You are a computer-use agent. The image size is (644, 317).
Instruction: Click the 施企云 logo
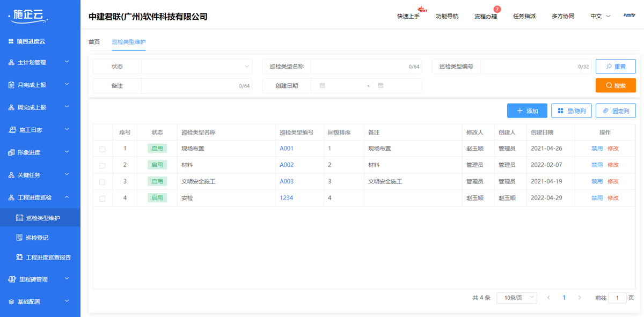click(28, 17)
